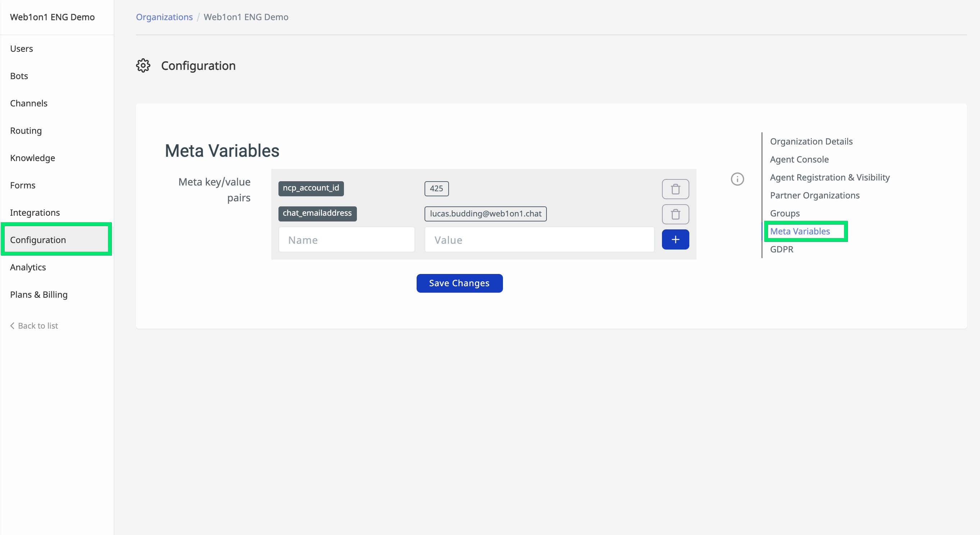Click Web1on1 ENG Demo sidebar title
This screenshot has height=535, width=980.
point(53,17)
